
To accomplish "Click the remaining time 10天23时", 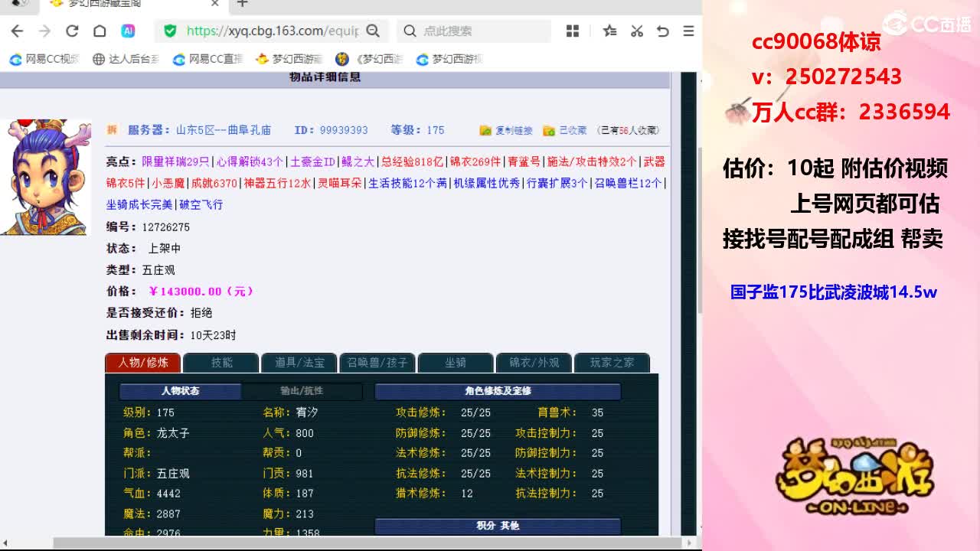I will (x=213, y=335).
